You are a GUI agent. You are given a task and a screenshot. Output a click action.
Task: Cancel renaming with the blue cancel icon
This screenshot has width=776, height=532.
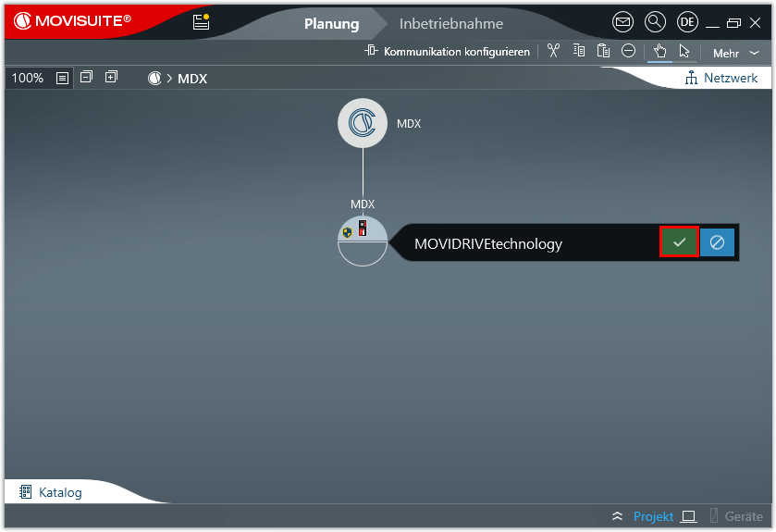point(717,242)
